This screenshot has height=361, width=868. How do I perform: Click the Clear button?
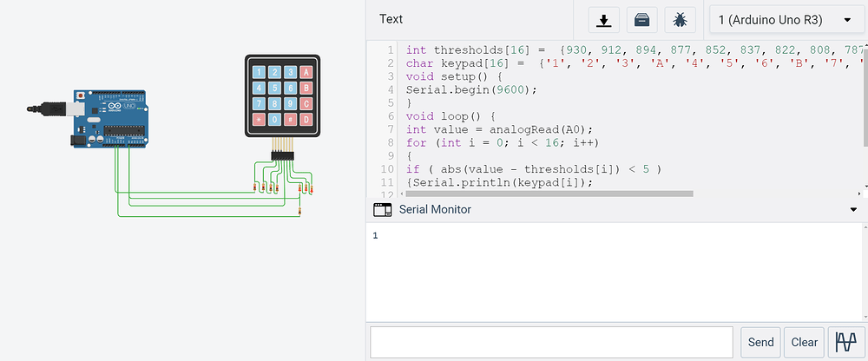pyautogui.click(x=804, y=342)
